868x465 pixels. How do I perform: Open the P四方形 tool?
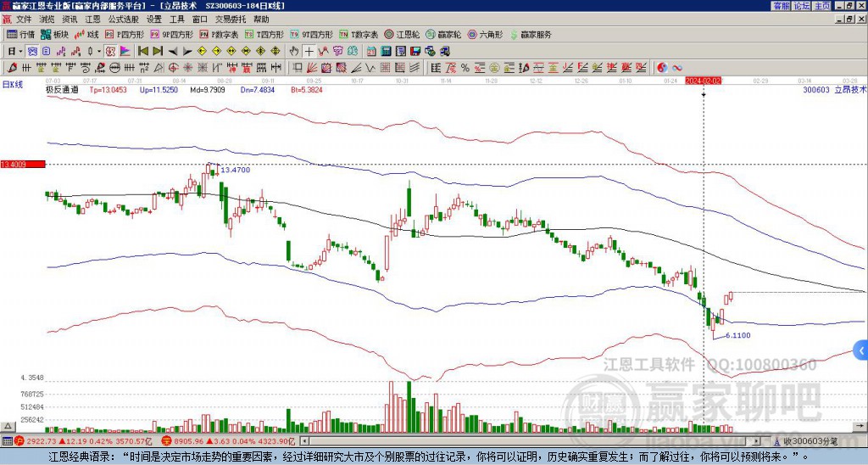(125, 34)
